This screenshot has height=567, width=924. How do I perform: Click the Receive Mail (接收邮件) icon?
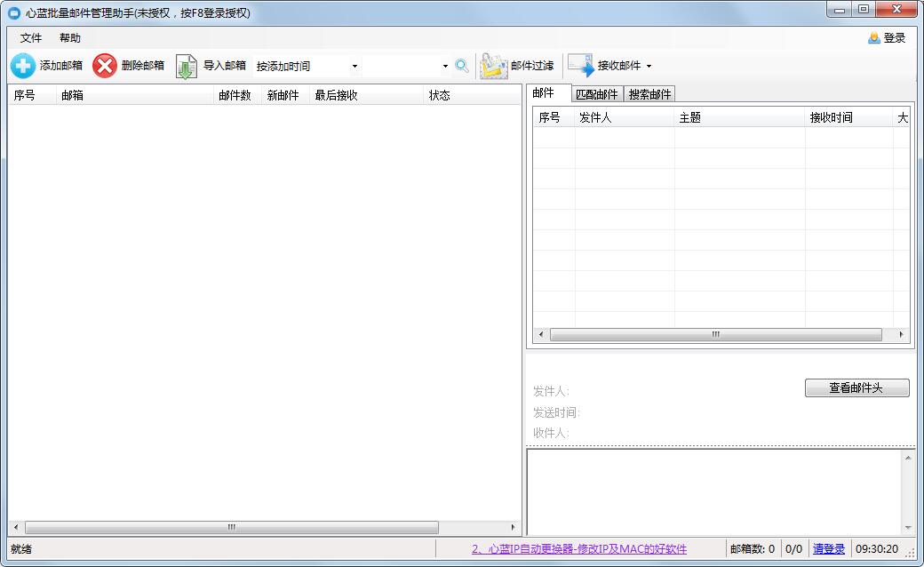pyautogui.click(x=581, y=67)
